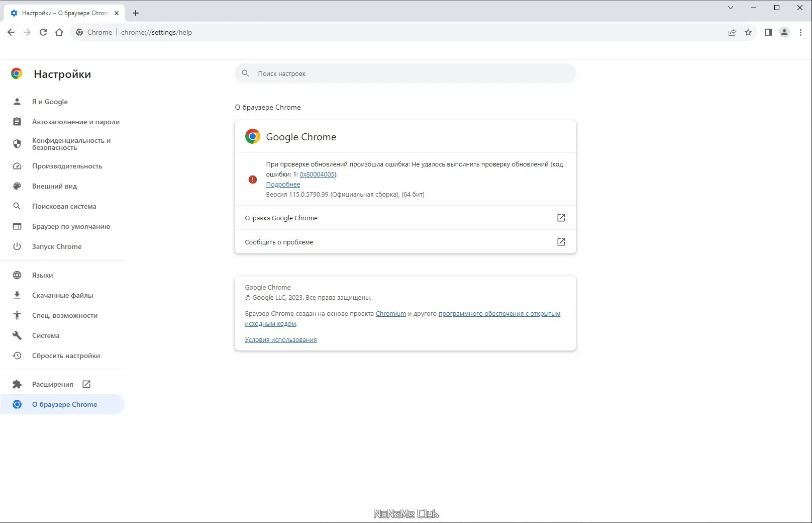Bookmark this page with the star icon

(x=748, y=32)
